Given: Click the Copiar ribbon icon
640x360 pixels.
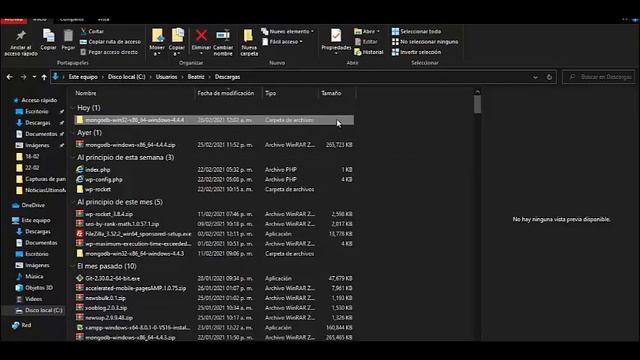Looking at the screenshot, I should tap(48, 40).
